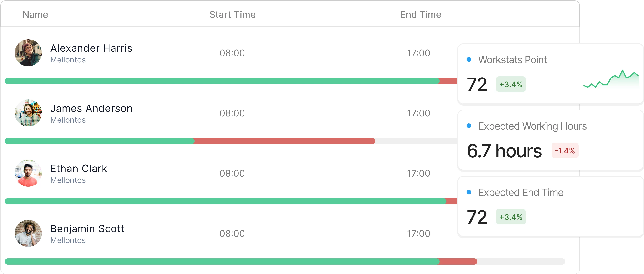Viewport: 644px width, 274px height.
Task: Click Alexander Harris's profile avatar
Action: tap(28, 53)
